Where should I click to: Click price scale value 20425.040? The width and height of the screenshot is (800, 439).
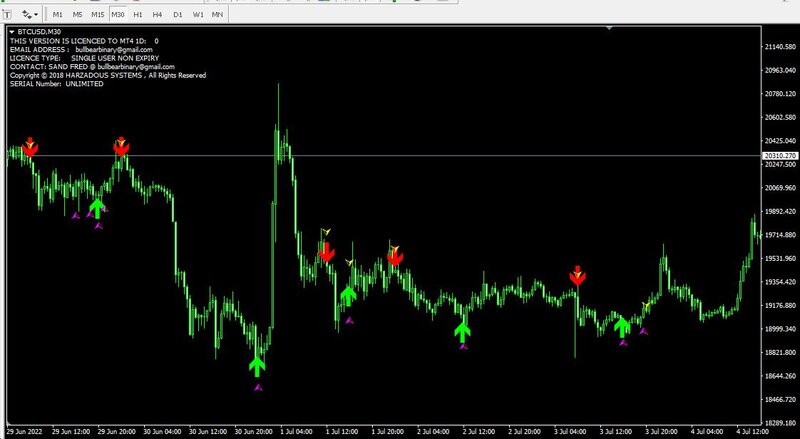[x=781, y=140]
